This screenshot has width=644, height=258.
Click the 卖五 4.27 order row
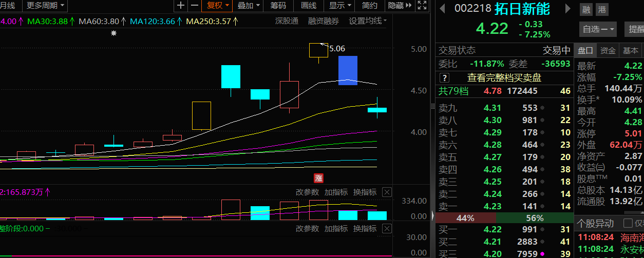tap(504, 157)
